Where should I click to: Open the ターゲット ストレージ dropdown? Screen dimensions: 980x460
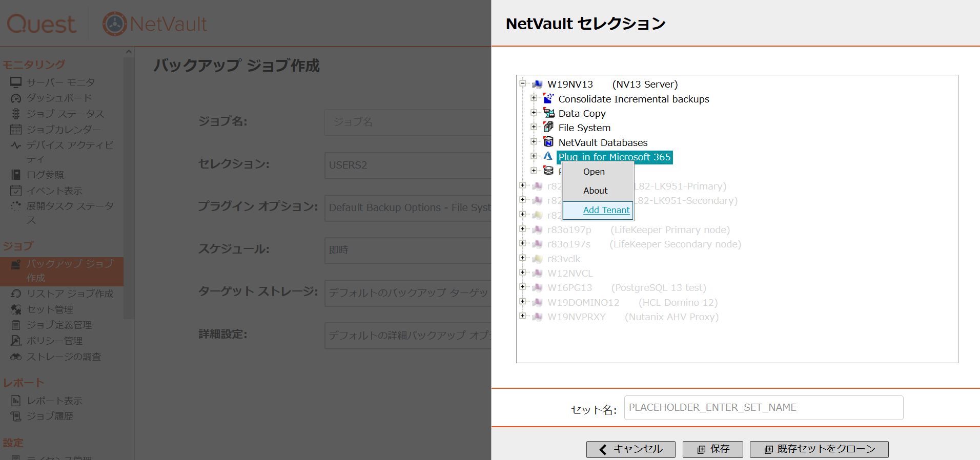[407, 292]
